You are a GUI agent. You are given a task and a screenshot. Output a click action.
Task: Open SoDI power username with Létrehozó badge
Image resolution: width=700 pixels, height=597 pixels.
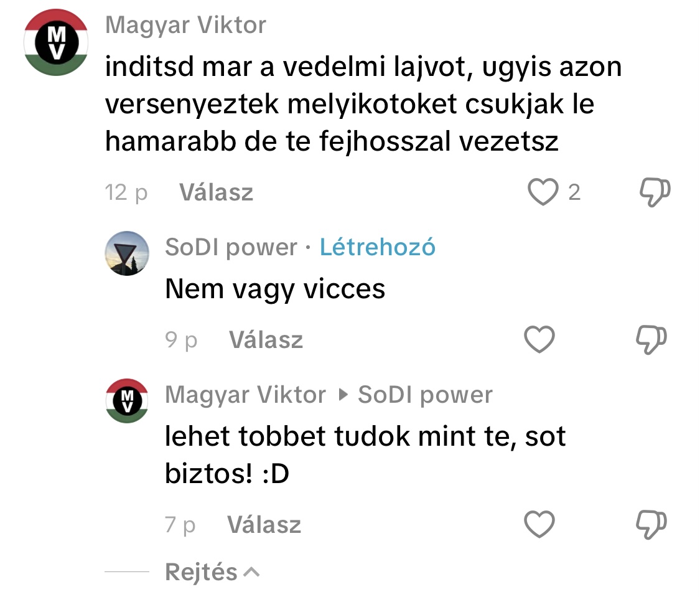tap(231, 247)
